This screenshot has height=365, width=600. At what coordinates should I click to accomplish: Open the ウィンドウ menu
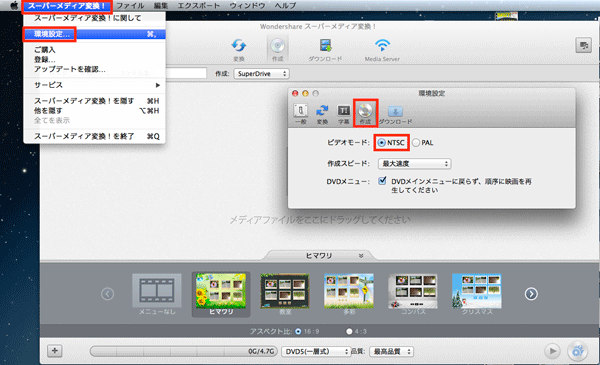247,6
